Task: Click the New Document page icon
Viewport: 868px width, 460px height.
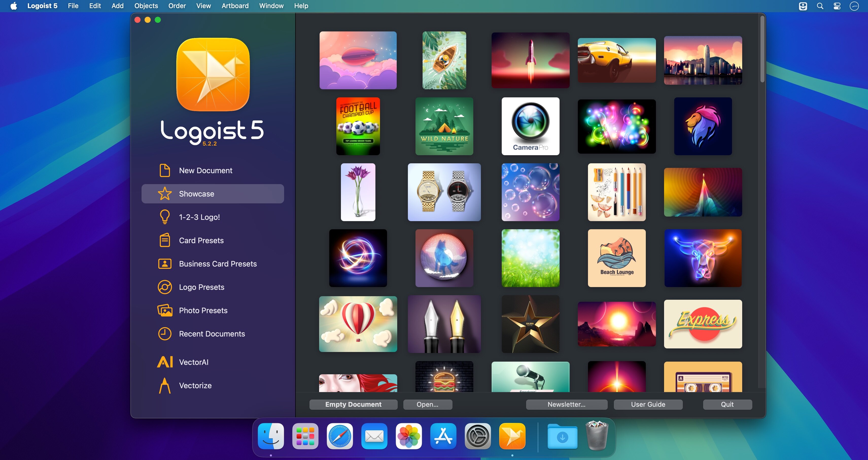Action: pyautogui.click(x=164, y=170)
